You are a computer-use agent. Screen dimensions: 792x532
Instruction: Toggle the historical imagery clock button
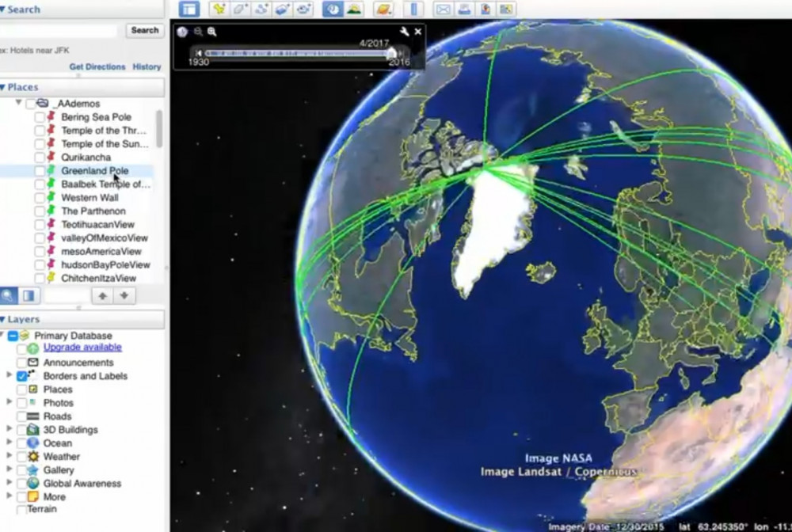tap(333, 9)
